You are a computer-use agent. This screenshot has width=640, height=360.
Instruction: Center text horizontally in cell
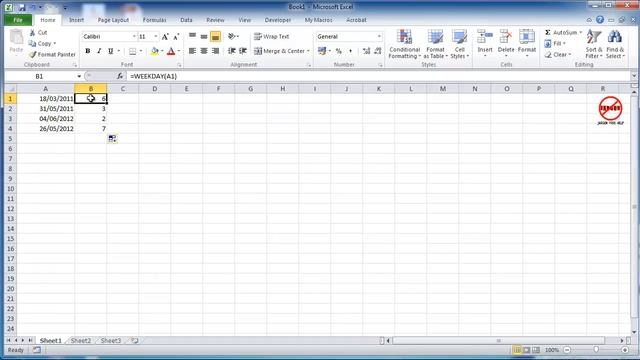204,51
